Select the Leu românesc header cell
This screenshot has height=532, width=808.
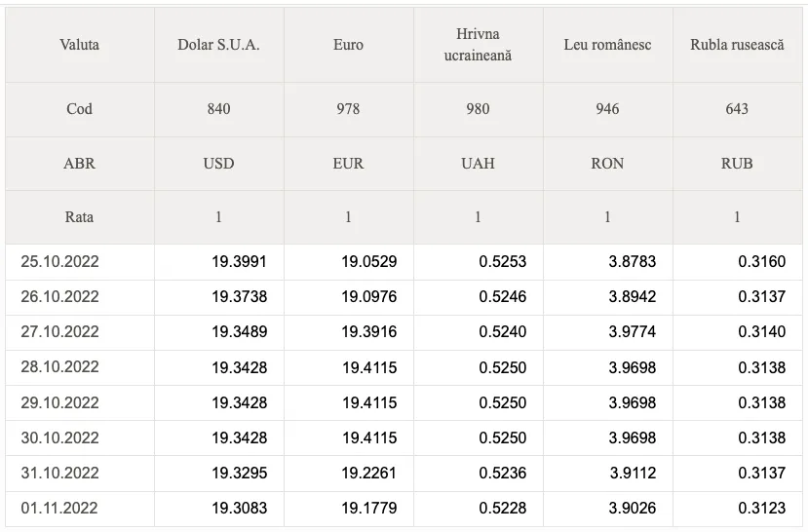pyautogui.click(x=607, y=45)
